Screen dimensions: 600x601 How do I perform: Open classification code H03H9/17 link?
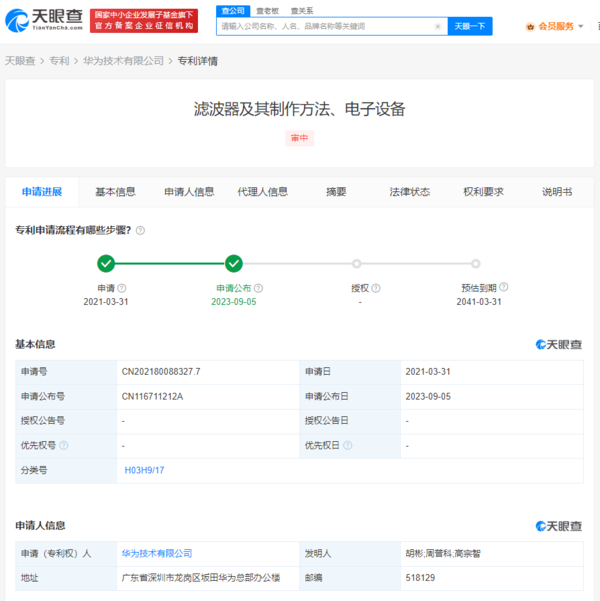144,469
